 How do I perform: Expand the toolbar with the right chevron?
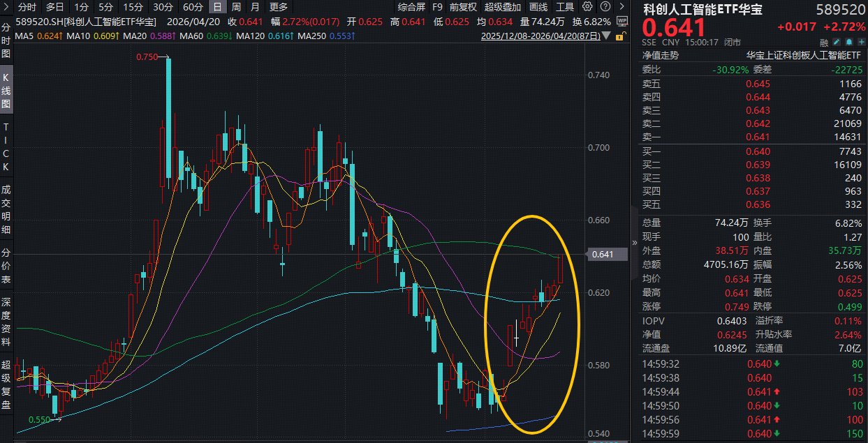click(x=621, y=7)
